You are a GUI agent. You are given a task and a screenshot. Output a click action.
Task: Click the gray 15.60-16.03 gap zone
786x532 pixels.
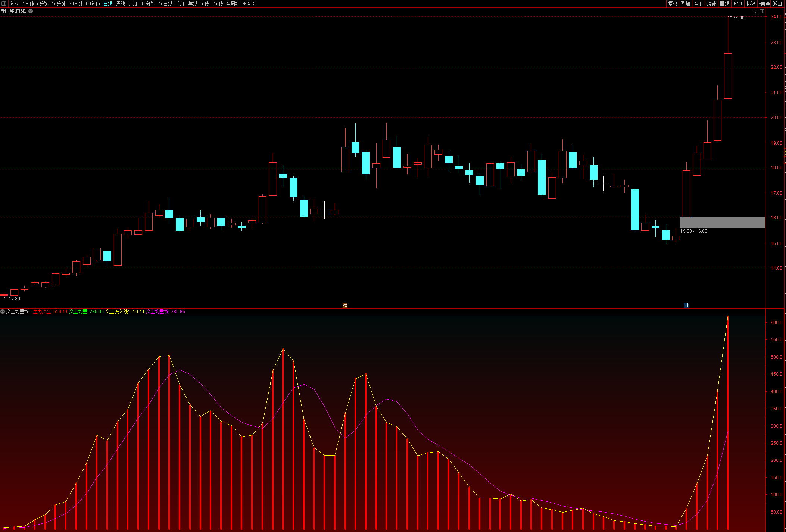point(722,222)
